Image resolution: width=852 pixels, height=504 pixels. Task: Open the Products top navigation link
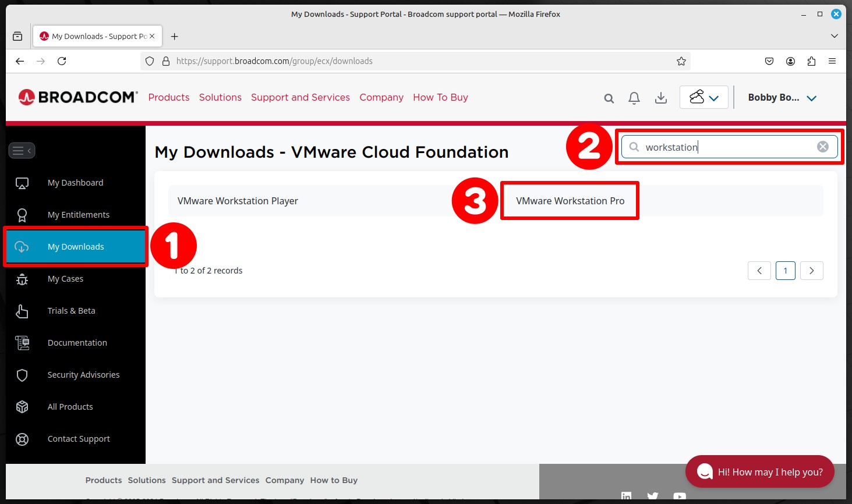[169, 97]
